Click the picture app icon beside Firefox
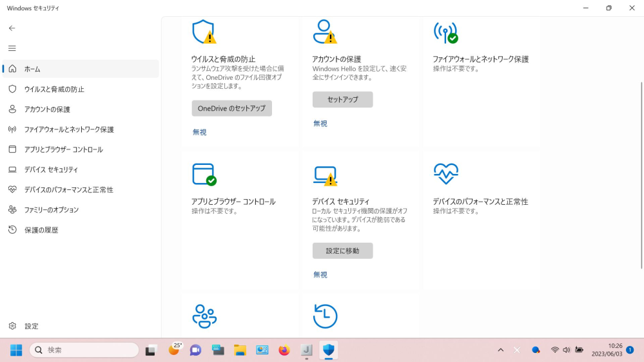644x362 pixels. 262,350
